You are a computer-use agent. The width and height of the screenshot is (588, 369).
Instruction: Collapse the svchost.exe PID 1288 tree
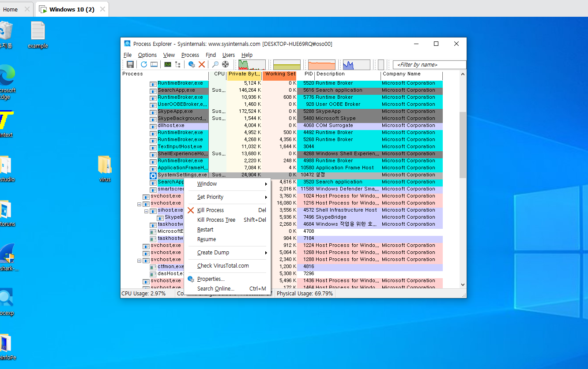pyautogui.click(x=139, y=261)
